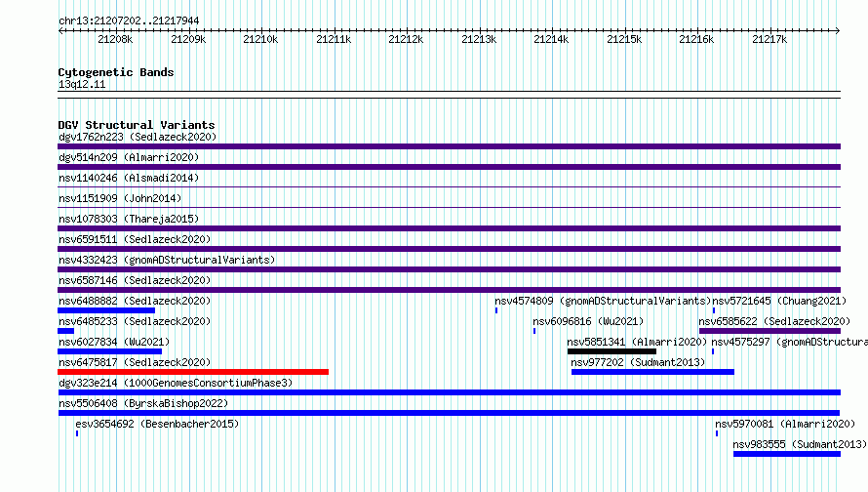This screenshot has height=492, width=868.
Task: Click the blue bar under nsv977202
Action: click(652, 372)
